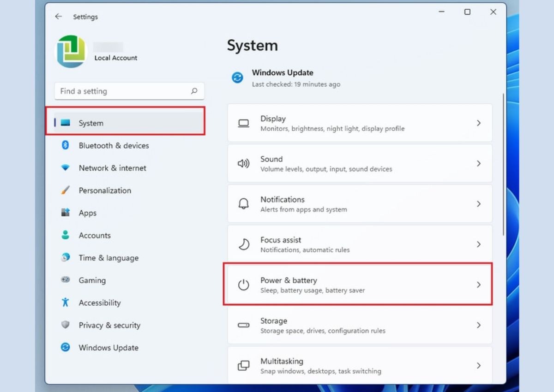The height and width of the screenshot is (392, 554).
Task: Click the Bluetooth icon in sidebar
Action: pos(66,145)
